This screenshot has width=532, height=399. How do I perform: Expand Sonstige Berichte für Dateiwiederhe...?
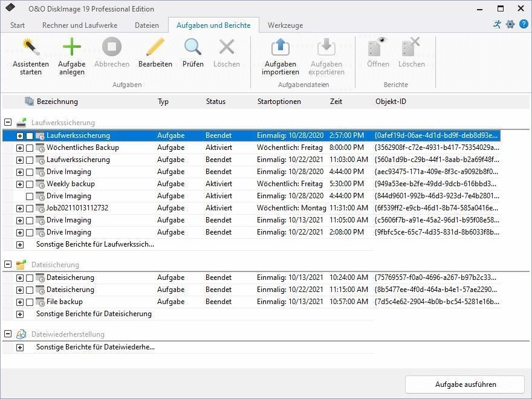click(20, 348)
